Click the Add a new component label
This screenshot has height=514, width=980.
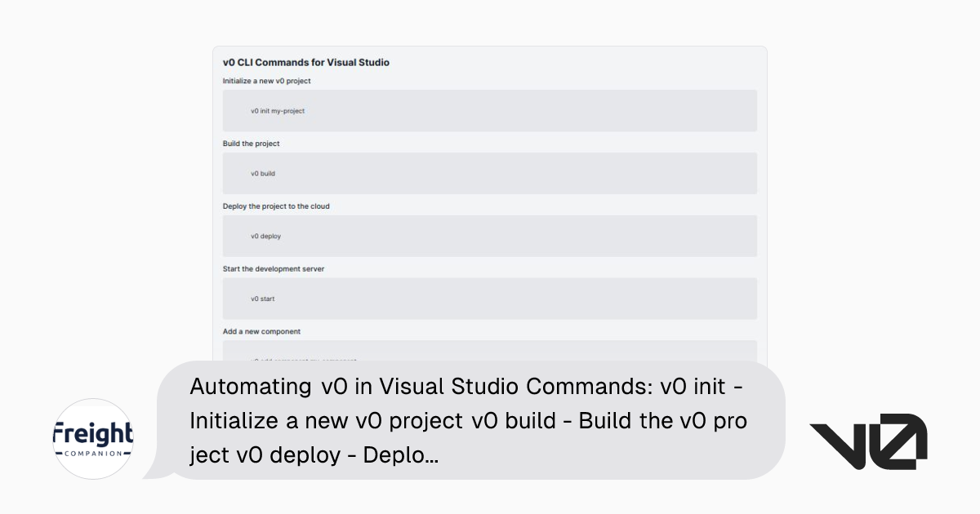tap(261, 331)
